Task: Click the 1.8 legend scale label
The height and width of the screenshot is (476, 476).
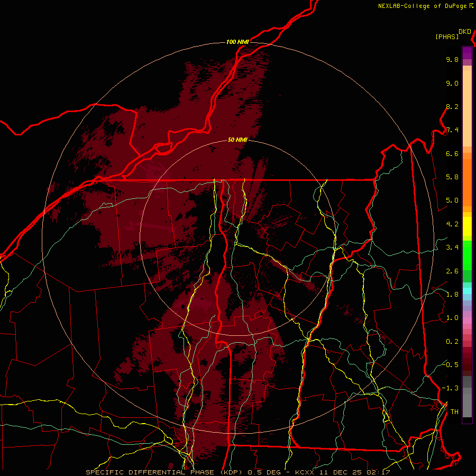Action: [452, 295]
